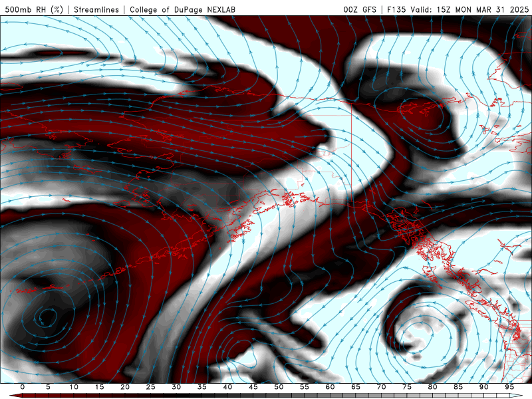532x399 pixels.
Task: Click "Valid: 15Z MON MAR 31 2025" text
Action: click(x=469, y=9)
